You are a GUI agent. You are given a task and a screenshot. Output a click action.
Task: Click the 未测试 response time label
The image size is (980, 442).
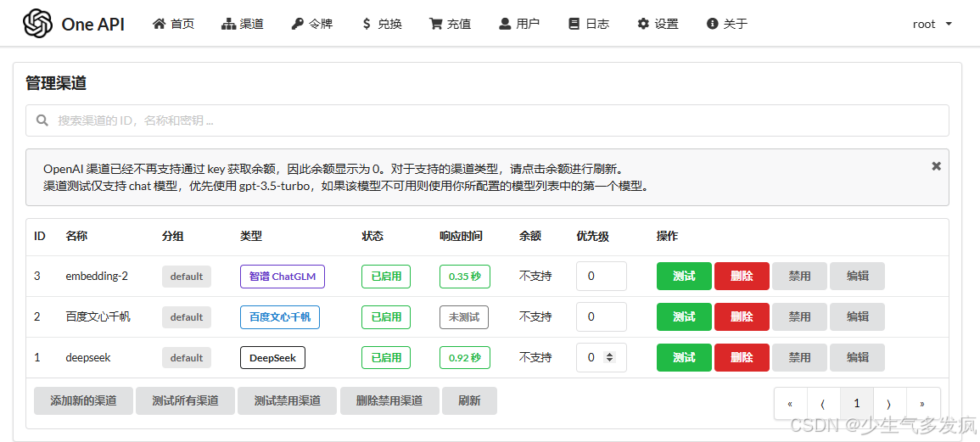point(464,317)
